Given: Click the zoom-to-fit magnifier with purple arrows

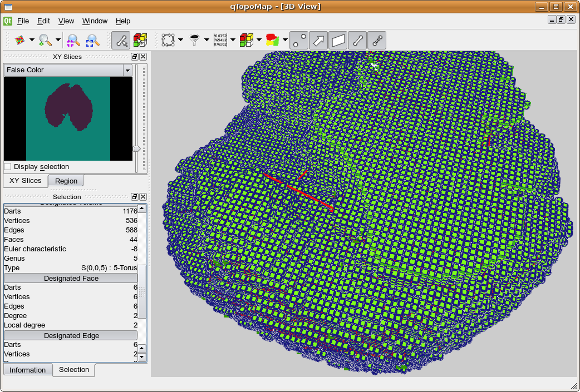Looking at the screenshot, I should 73,40.
